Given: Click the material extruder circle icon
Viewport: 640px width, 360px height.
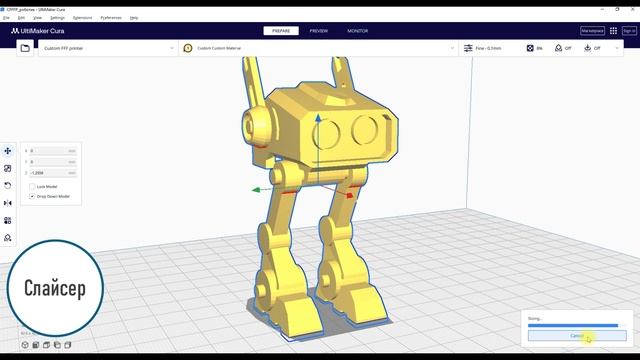Looking at the screenshot, I should point(188,48).
